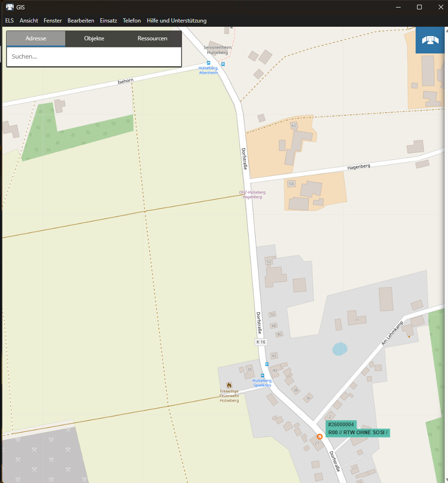Click right bus stop icon at Hülseberg, Altenheim
Image resolution: width=448 pixels, height=483 pixels.
[x=223, y=64]
